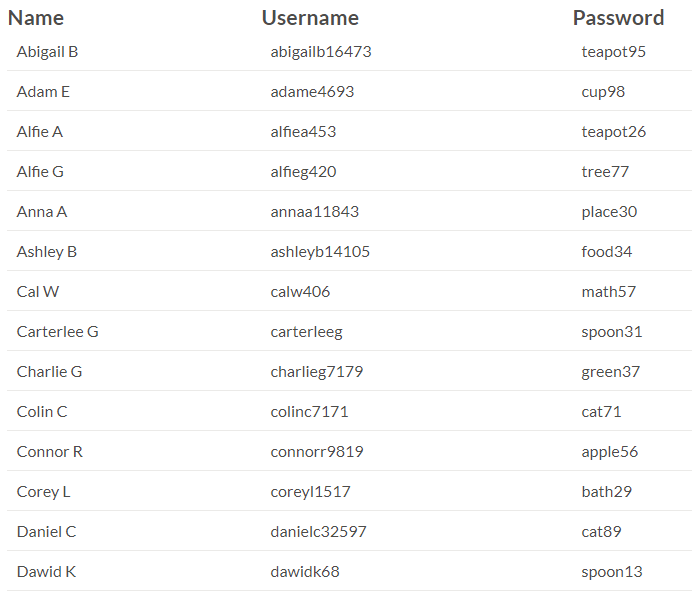Click the Password column header
The width and height of the screenshot is (692, 593).
(x=618, y=18)
